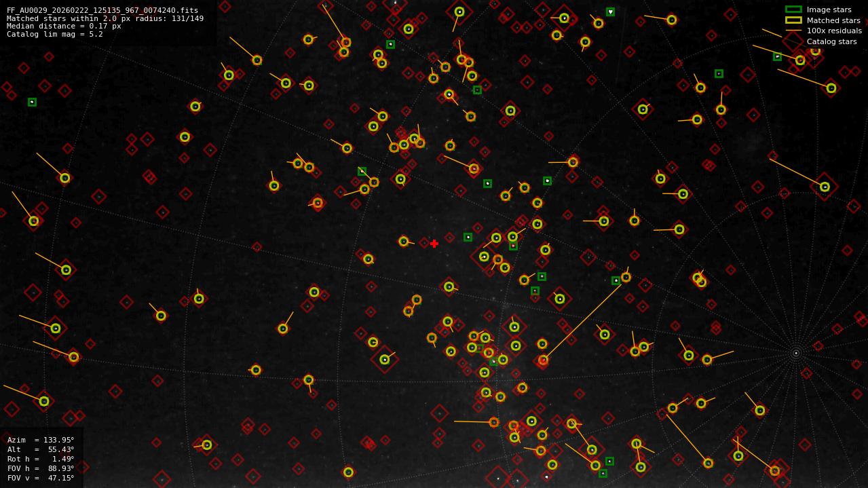The width and height of the screenshot is (868, 488).
Task: Click the yellow Matched stars legend box
Action: tap(793, 20)
